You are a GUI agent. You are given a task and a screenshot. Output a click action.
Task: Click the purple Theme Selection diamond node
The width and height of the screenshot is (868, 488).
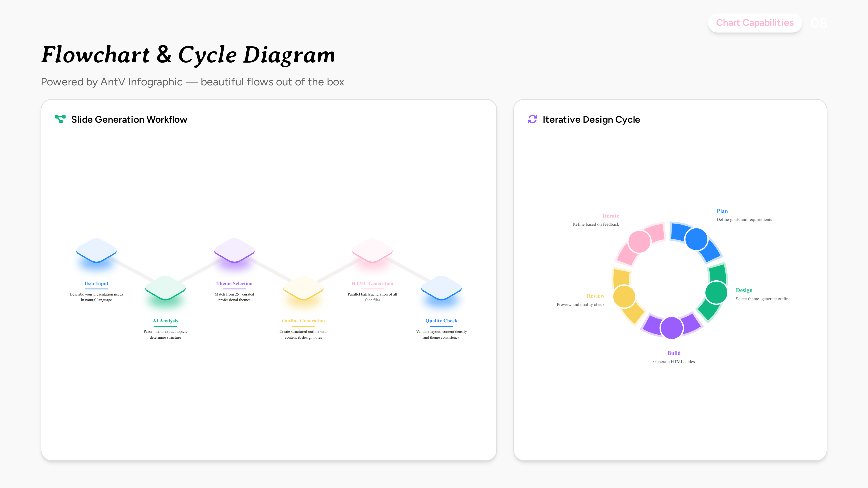234,250
